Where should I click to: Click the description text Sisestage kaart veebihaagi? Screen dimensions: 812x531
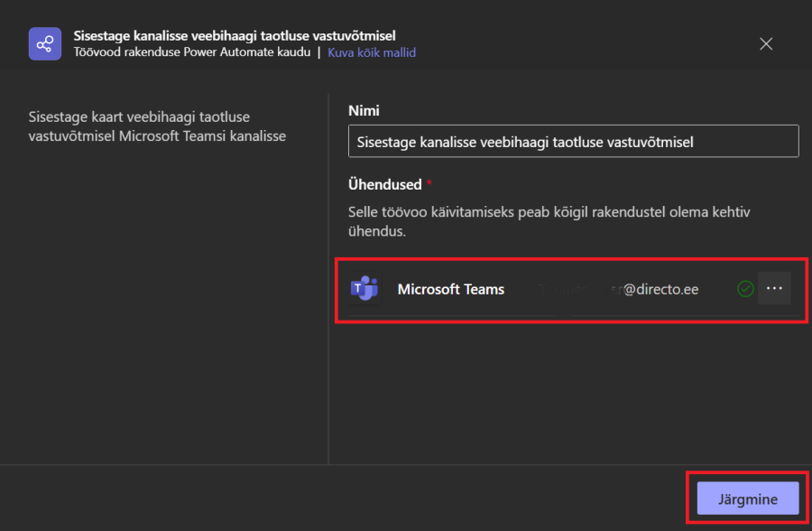pos(157,126)
